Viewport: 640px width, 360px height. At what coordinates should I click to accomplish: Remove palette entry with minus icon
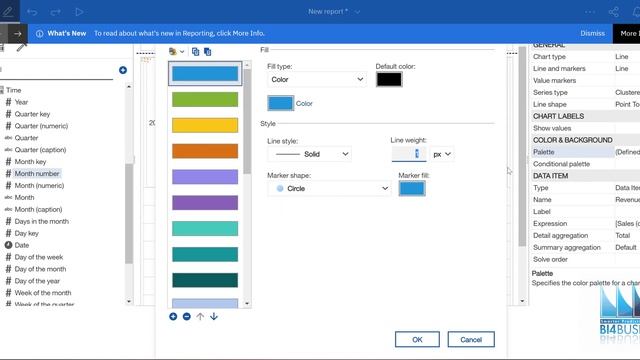pyautogui.click(x=187, y=316)
